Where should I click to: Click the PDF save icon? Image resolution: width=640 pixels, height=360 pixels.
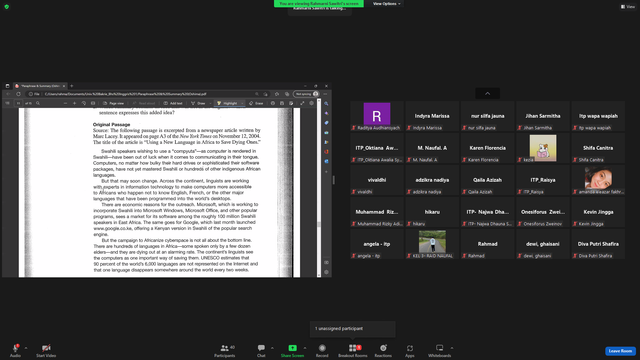[x=282, y=103]
